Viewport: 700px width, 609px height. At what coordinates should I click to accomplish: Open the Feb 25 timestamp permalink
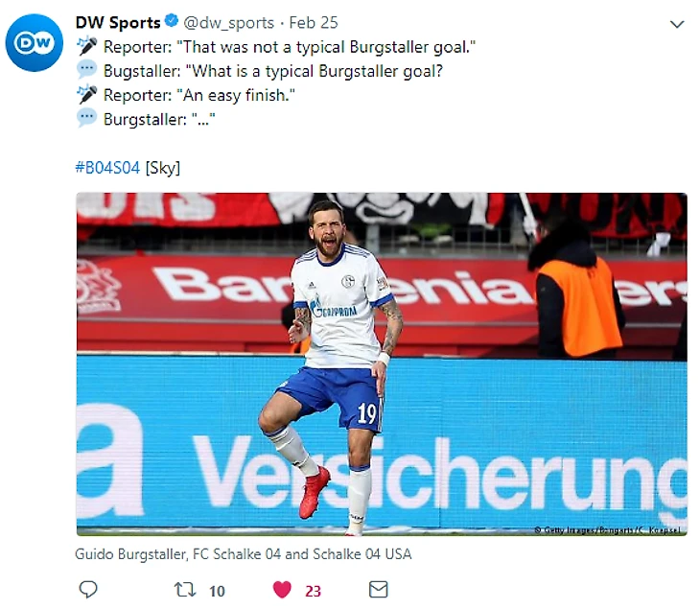tap(314, 23)
